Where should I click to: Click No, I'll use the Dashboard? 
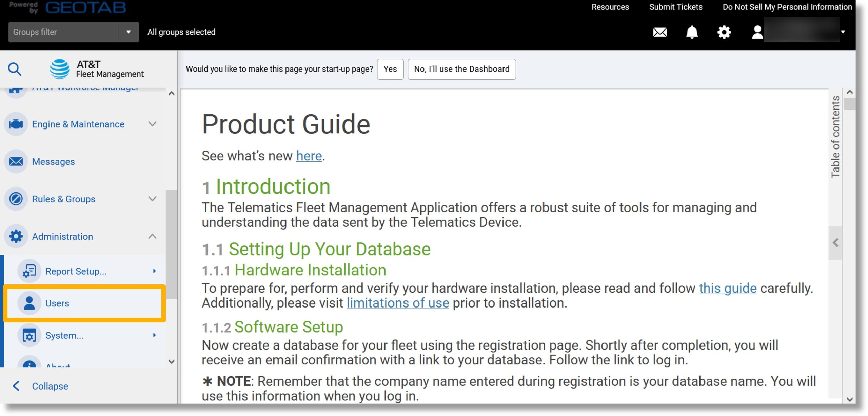[x=461, y=69]
